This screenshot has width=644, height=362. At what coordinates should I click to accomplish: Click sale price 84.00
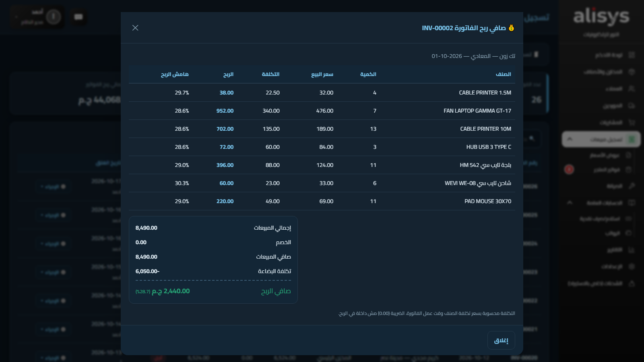coord(326,147)
